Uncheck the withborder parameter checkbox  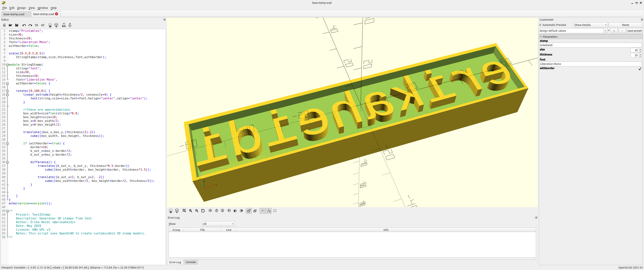point(640,69)
